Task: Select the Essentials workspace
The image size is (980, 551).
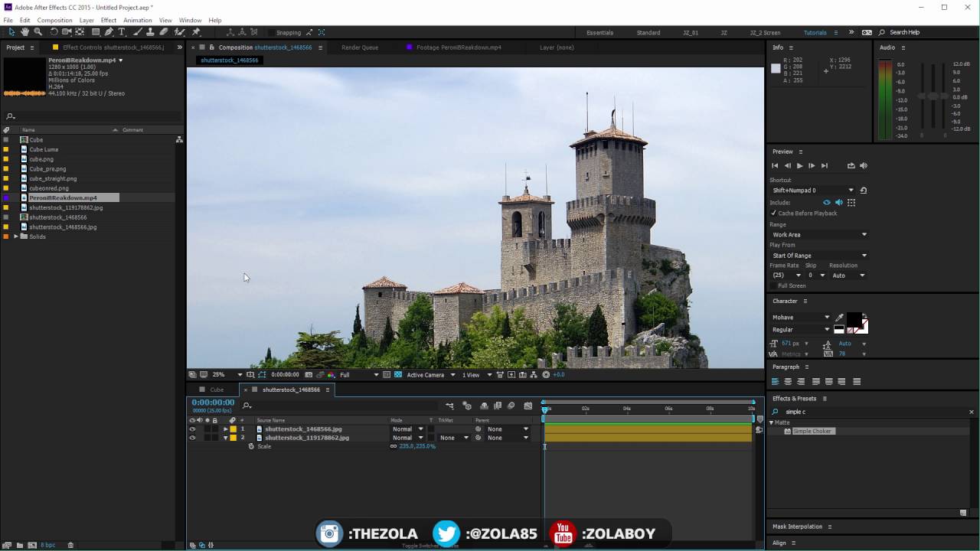Action: [599, 33]
